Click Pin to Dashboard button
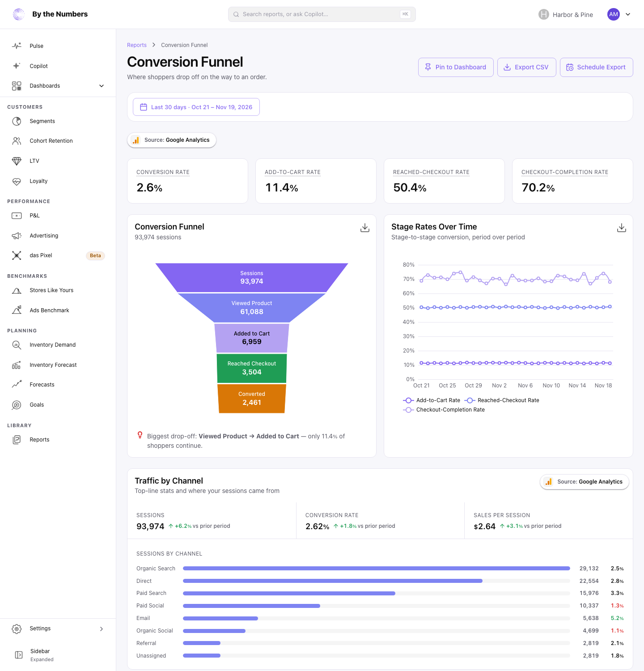 click(456, 67)
